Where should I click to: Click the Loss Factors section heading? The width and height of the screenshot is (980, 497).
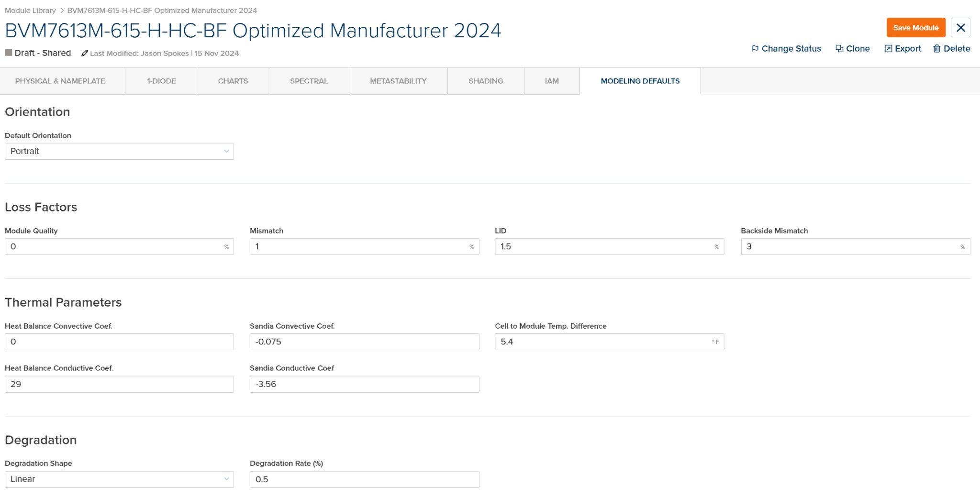click(41, 207)
